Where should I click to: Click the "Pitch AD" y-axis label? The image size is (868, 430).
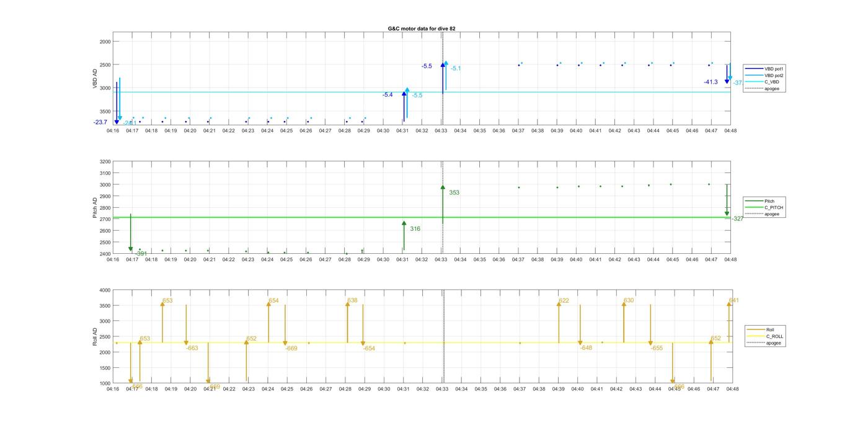[x=95, y=208]
